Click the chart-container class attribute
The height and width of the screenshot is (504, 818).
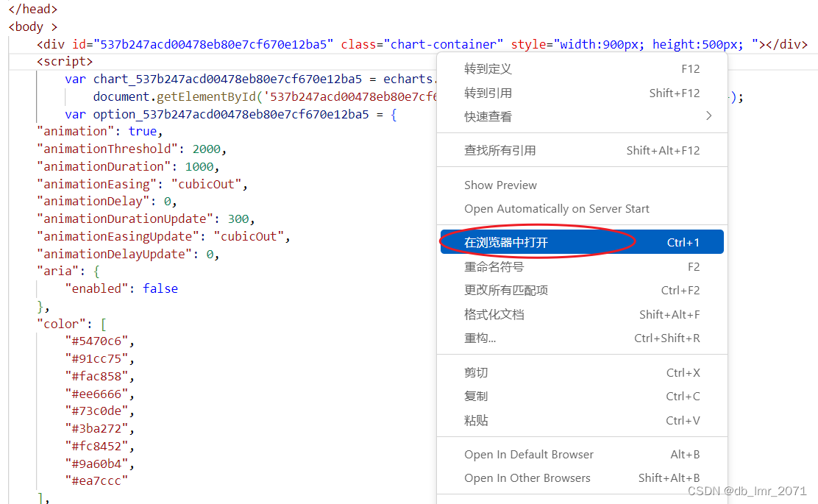click(444, 43)
